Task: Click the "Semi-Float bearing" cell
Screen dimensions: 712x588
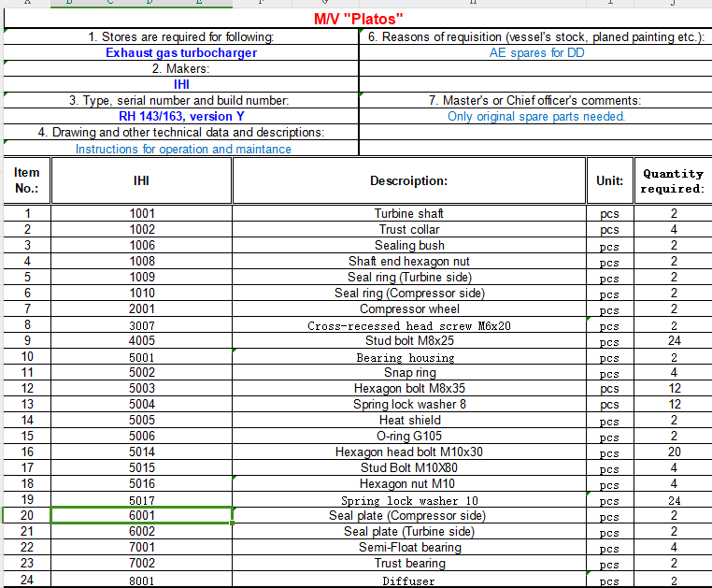Action: click(x=408, y=548)
